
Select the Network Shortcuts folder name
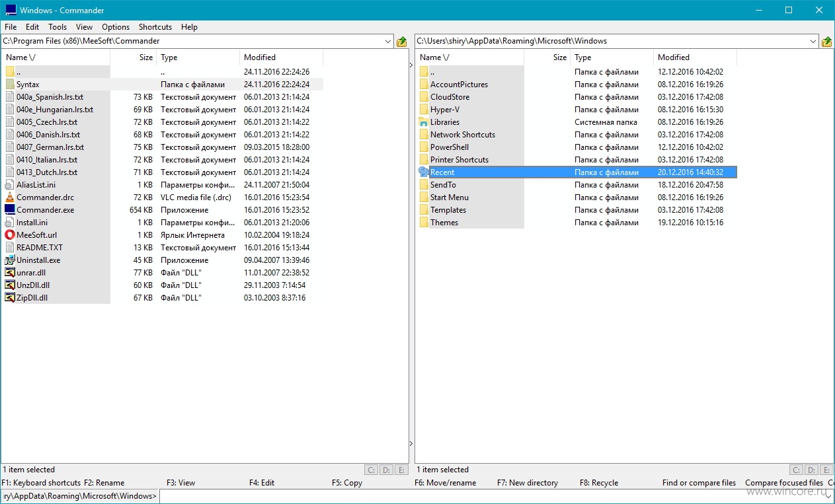(463, 135)
